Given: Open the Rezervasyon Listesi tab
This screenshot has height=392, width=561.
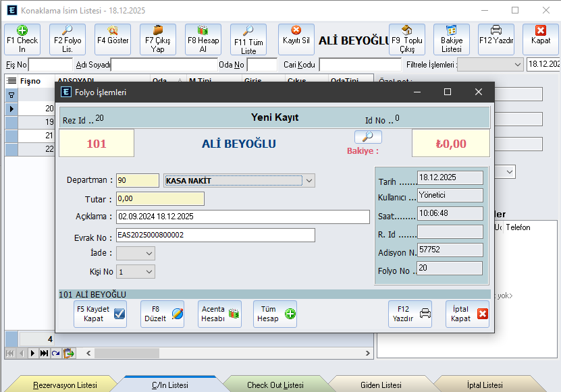Looking at the screenshot, I should (x=65, y=385).
